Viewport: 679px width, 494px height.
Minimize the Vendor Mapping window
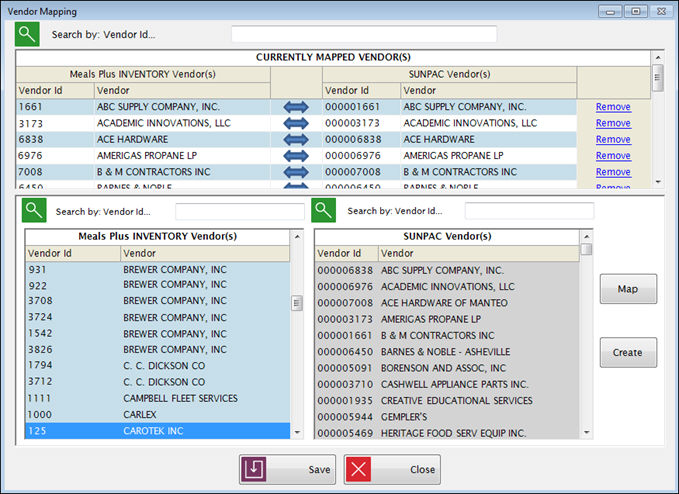click(x=611, y=11)
